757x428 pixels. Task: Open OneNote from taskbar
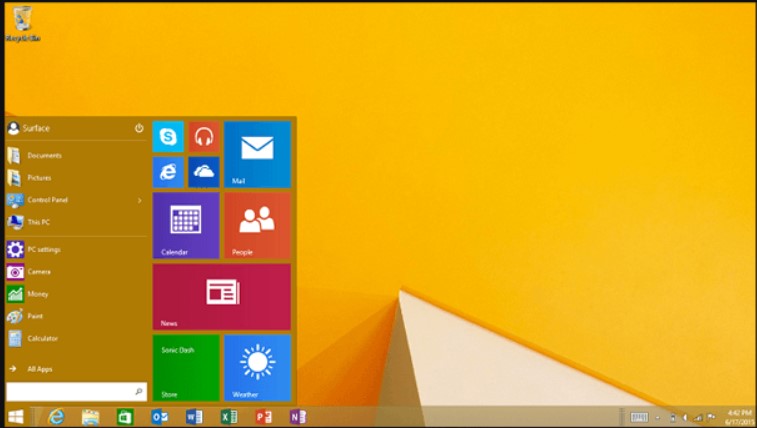(x=298, y=416)
